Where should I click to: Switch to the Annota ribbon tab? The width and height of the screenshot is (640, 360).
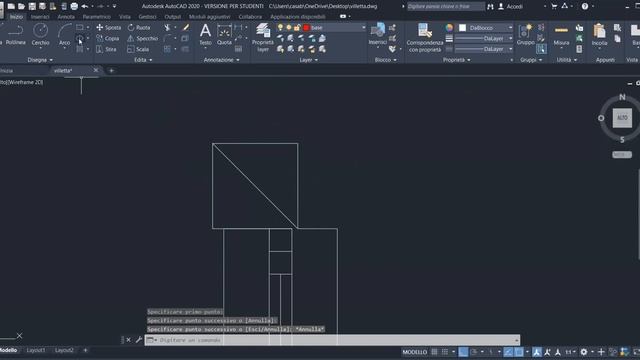(66, 17)
